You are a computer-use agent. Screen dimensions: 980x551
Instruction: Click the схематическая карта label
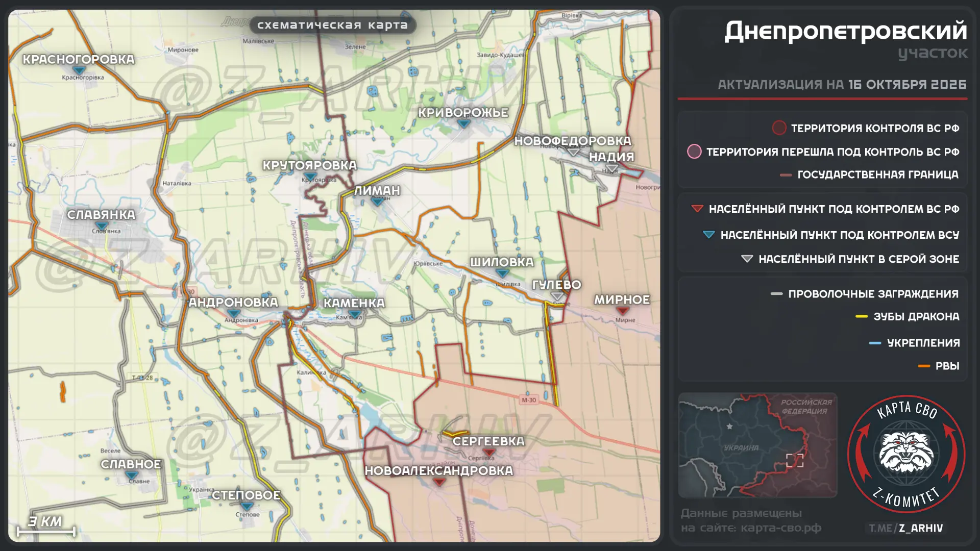(x=333, y=25)
